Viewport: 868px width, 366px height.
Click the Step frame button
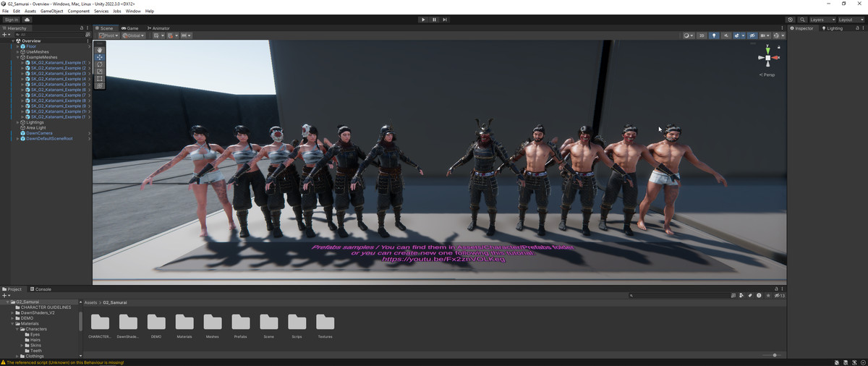pyautogui.click(x=445, y=20)
